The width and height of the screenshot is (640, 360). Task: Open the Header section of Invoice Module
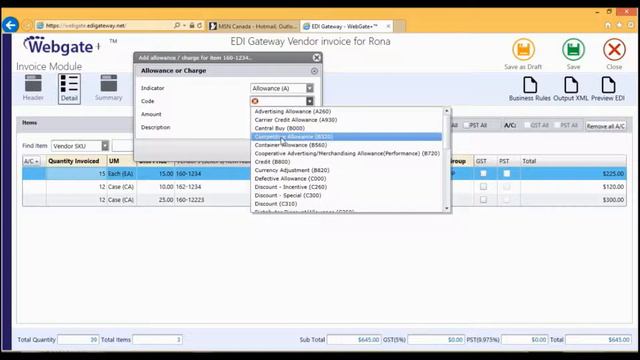click(x=33, y=87)
